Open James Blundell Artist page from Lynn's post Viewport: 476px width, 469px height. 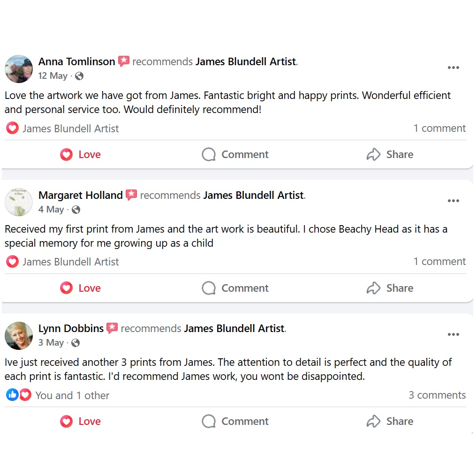(234, 328)
